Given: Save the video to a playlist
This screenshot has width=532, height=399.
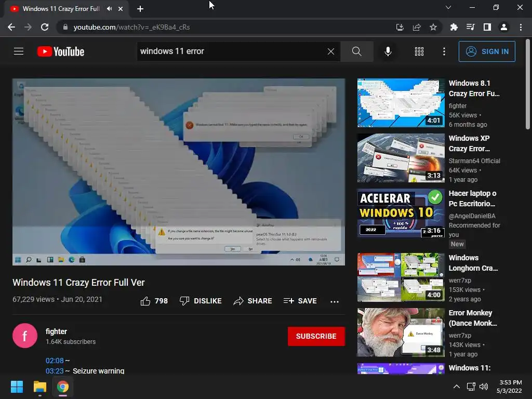Looking at the screenshot, I should tap(300, 301).
